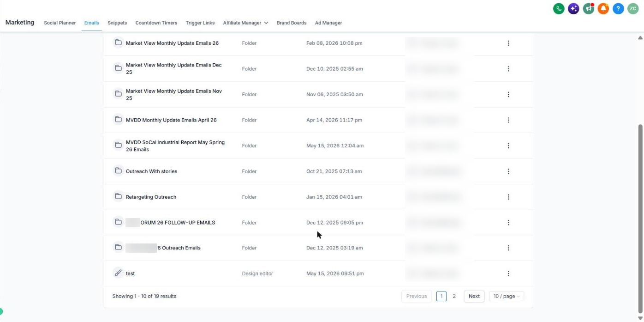Click folder icon of MVDD SoCal Industrial Report

[118, 145]
